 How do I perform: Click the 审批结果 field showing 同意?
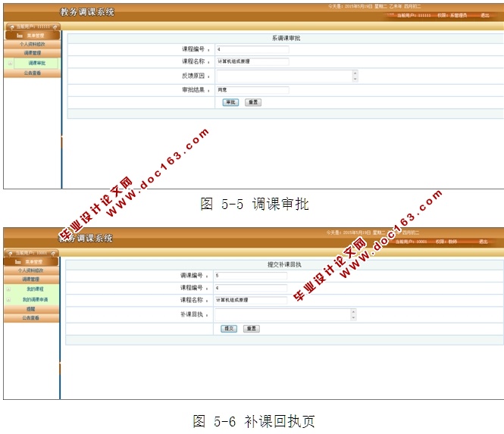coord(252,89)
